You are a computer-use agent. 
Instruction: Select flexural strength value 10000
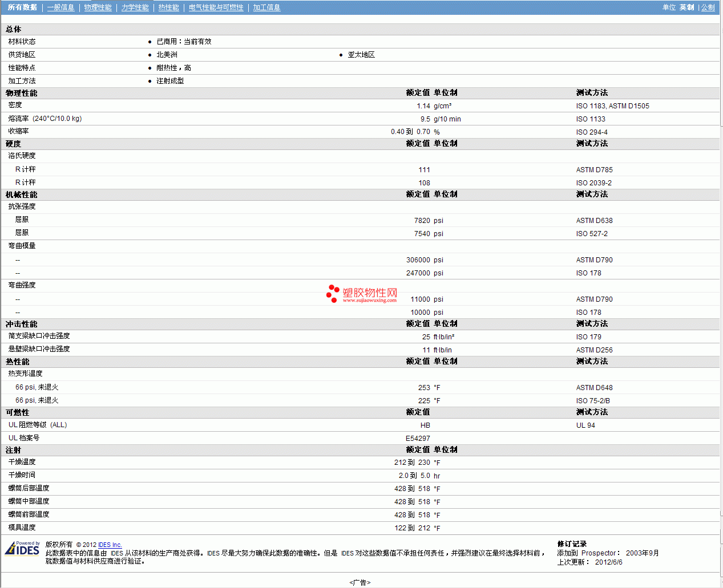tap(420, 313)
